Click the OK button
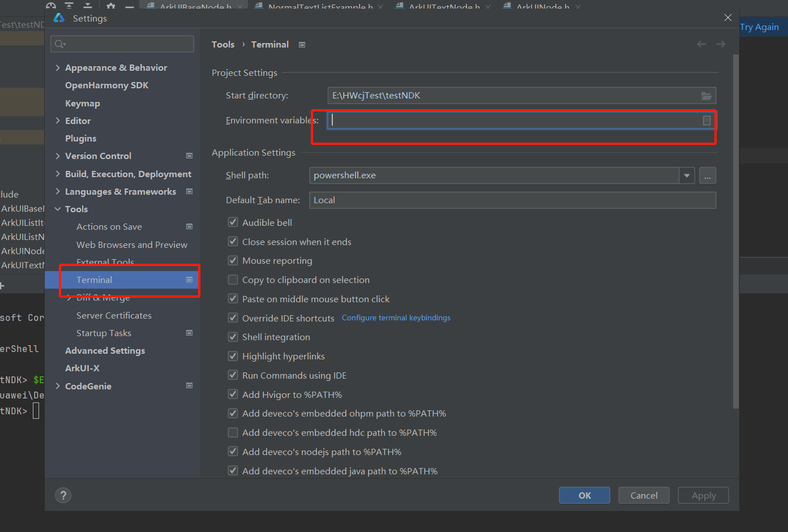Image resolution: width=788 pixels, height=532 pixels. [x=585, y=495]
